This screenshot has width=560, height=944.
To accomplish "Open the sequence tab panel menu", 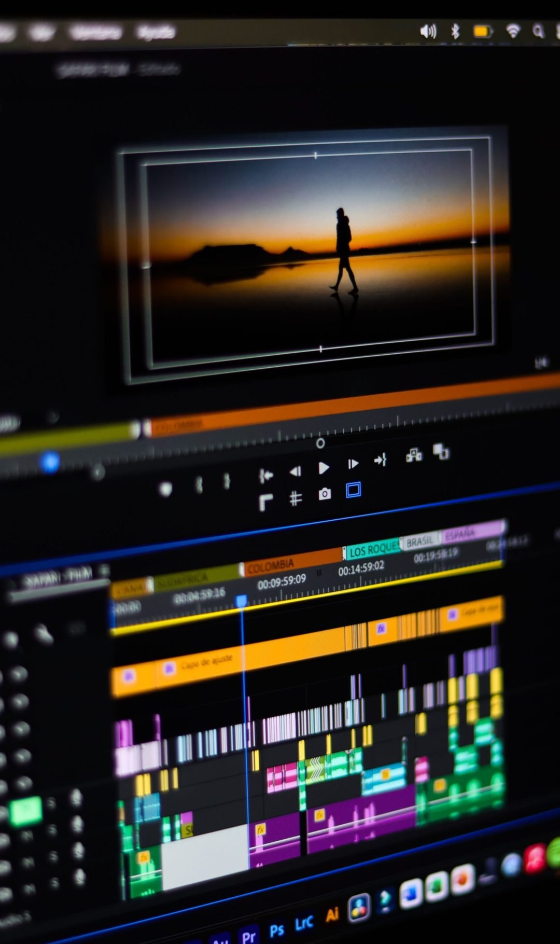I will pos(105,570).
